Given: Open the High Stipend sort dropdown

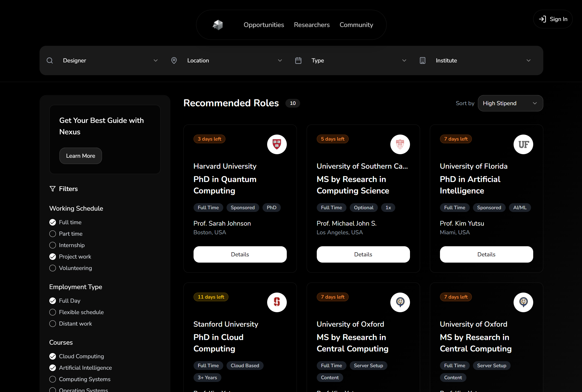Looking at the screenshot, I should click(510, 103).
